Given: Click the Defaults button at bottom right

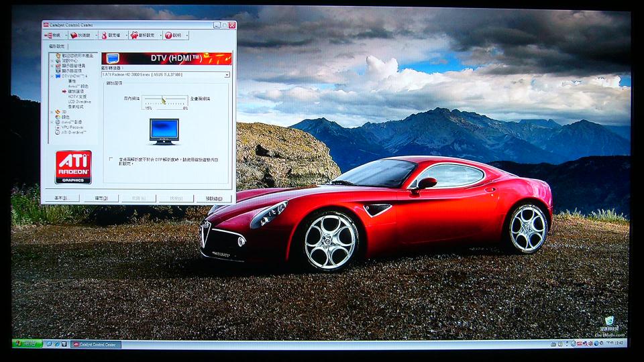Looking at the screenshot, I should [x=214, y=198].
